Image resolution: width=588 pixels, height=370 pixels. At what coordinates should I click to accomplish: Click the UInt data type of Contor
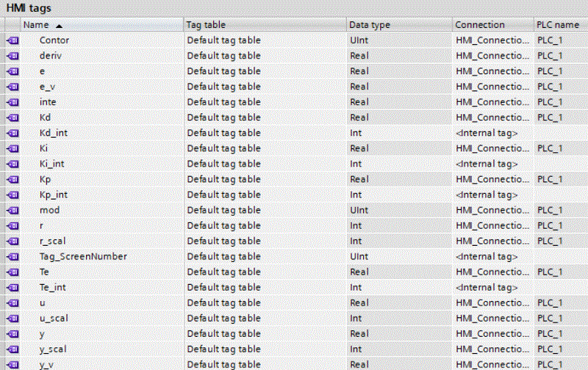tap(359, 40)
